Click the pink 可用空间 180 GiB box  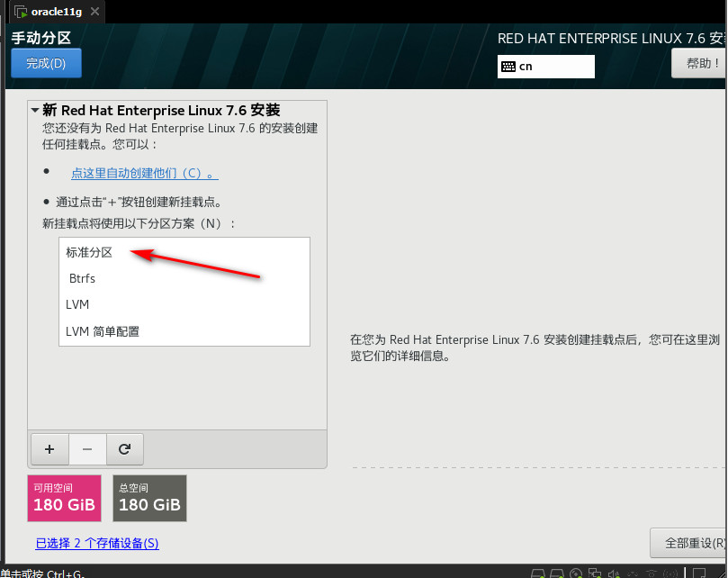64,498
